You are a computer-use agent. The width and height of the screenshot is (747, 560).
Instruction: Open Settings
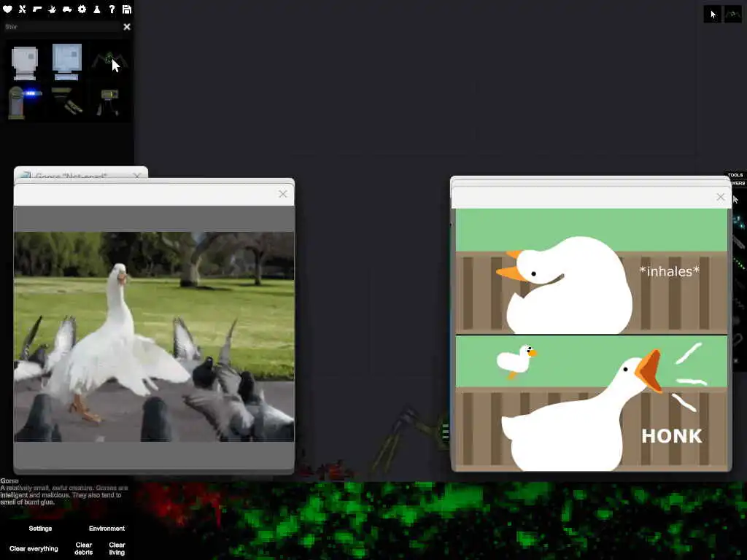(x=40, y=529)
